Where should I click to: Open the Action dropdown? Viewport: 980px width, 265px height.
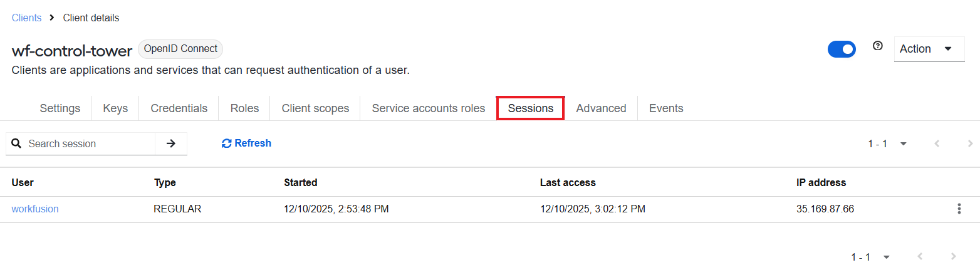(929, 49)
